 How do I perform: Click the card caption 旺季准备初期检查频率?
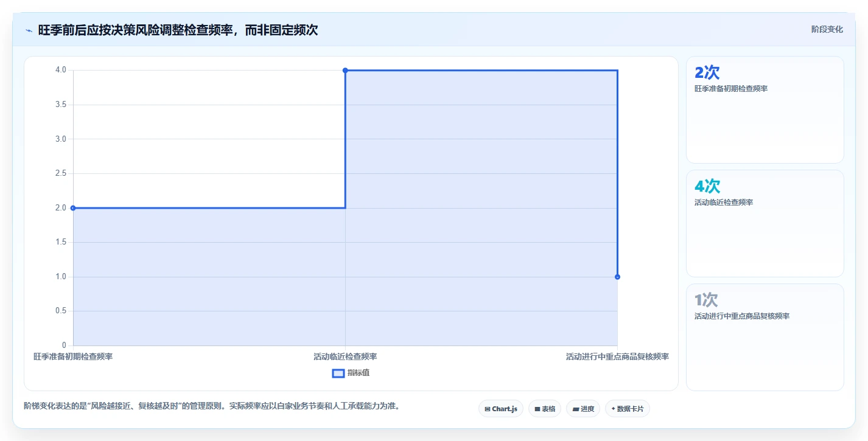(731, 89)
